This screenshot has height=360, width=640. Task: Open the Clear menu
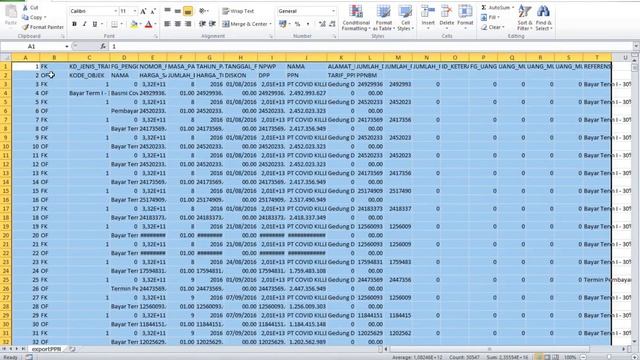(493, 27)
